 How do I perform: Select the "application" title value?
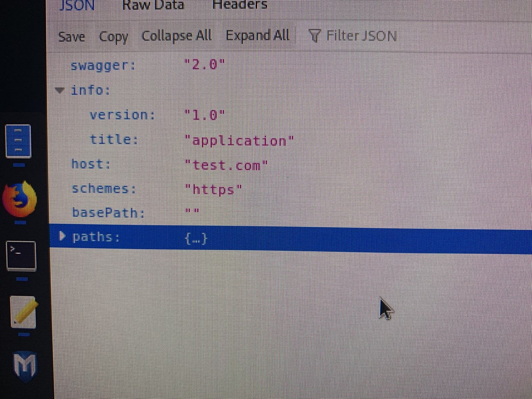tap(239, 141)
